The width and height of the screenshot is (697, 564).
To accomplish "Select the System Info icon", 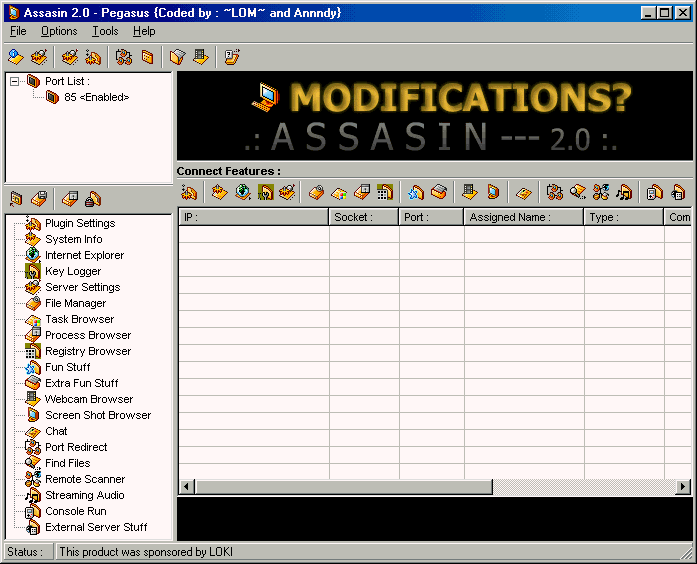I will [x=33, y=239].
